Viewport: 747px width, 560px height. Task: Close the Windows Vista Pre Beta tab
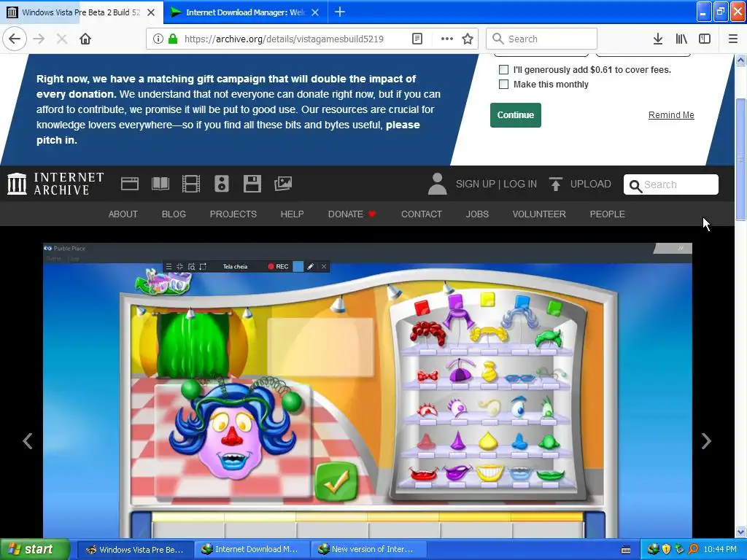[x=151, y=12]
